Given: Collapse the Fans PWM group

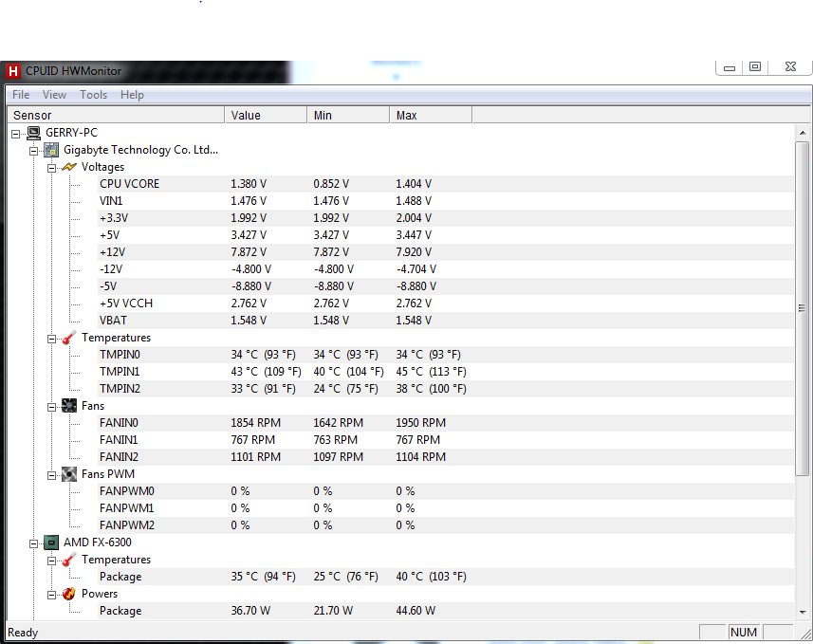Looking at the screenshot, I should tap(52, 475).
